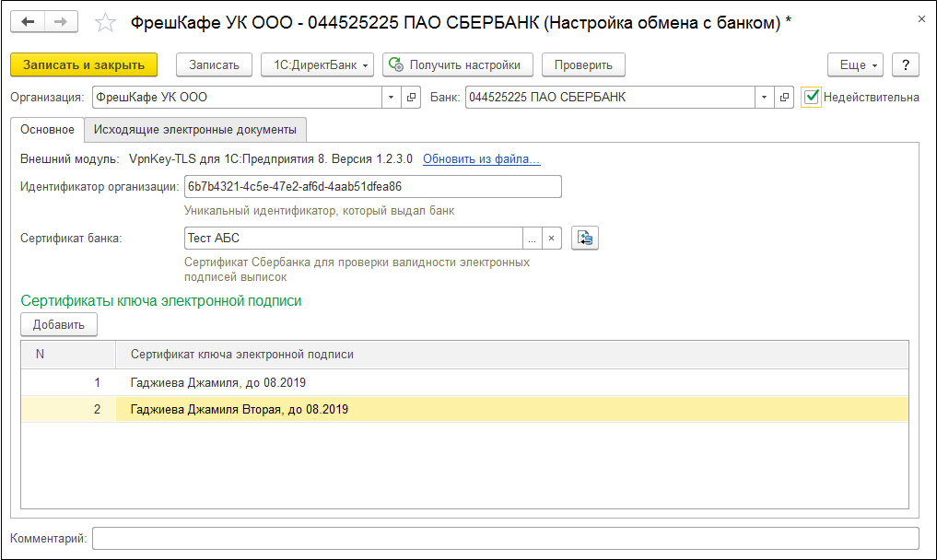Click row number 2 cell
This screenshot has height=560, width=937.
(x=68, y=409)
